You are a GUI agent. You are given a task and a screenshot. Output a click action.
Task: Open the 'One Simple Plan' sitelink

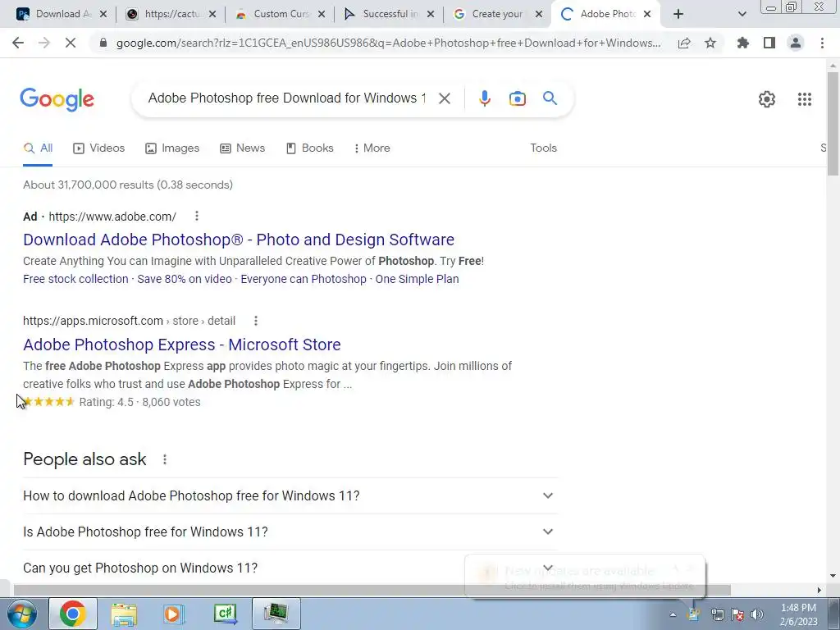point(417,279)
